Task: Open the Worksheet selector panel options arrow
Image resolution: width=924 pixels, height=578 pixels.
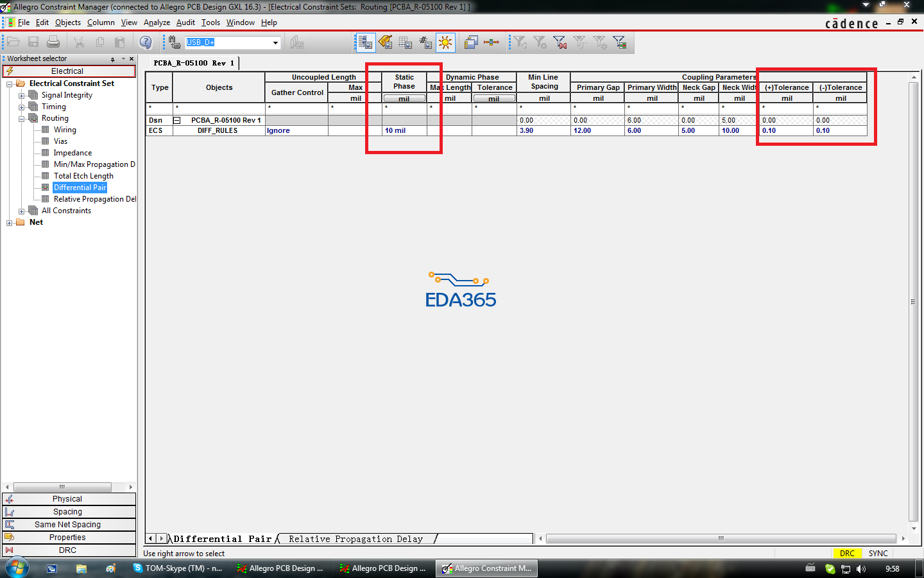Action: point(123,59)
